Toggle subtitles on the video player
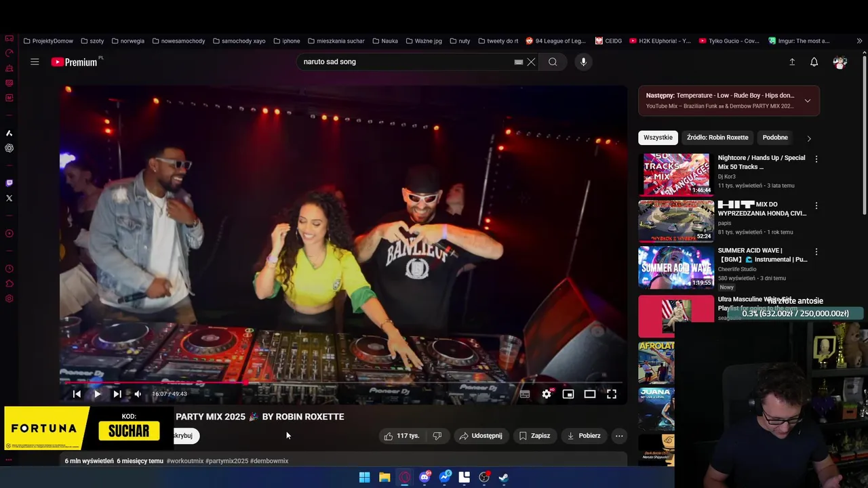 point(525,394)
